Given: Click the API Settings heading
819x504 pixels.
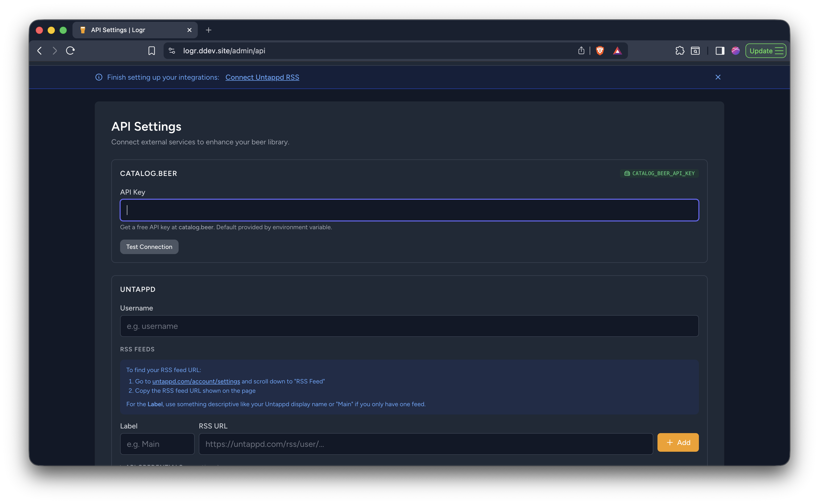Looking at the screenshot, I should pyautogui.click(x=146, y=126).
